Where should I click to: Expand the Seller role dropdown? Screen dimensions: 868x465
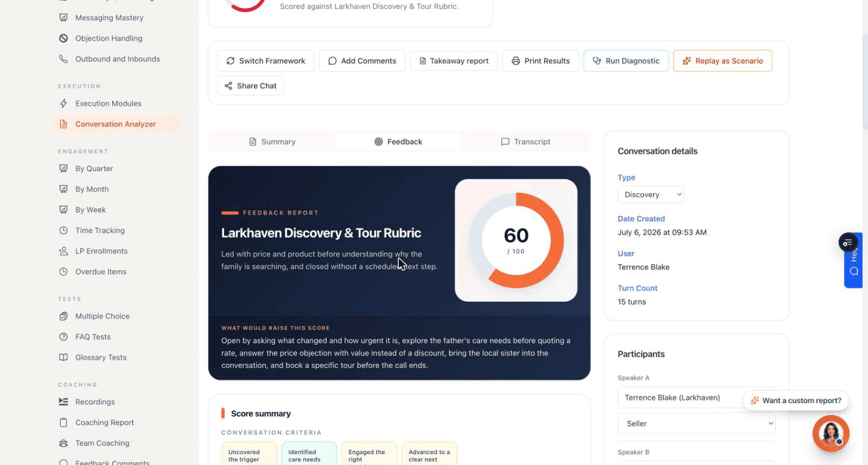click(x=697, y=424)
